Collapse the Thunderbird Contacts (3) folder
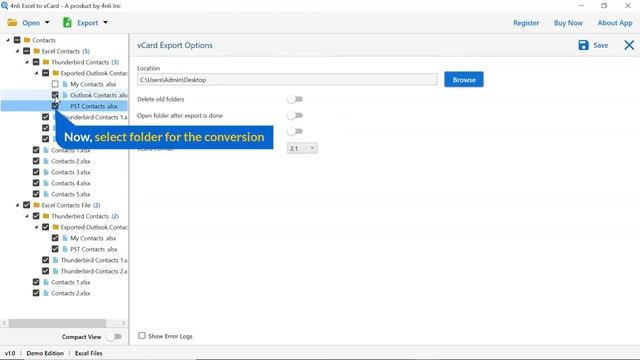640x360 pixels. 27,62
